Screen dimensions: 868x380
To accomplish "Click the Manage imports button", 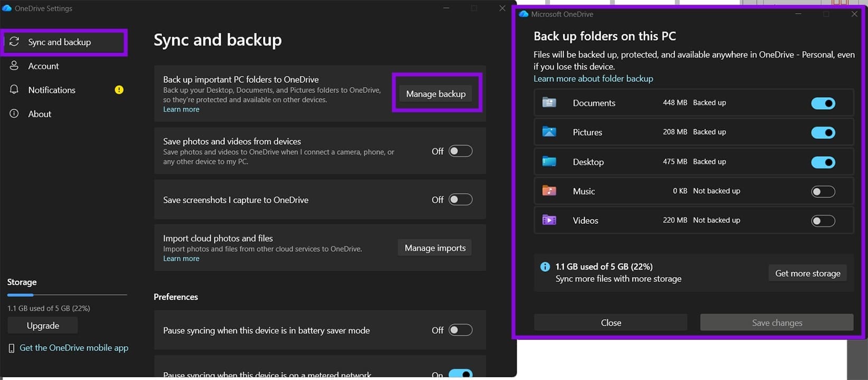I will pos(435,248).
